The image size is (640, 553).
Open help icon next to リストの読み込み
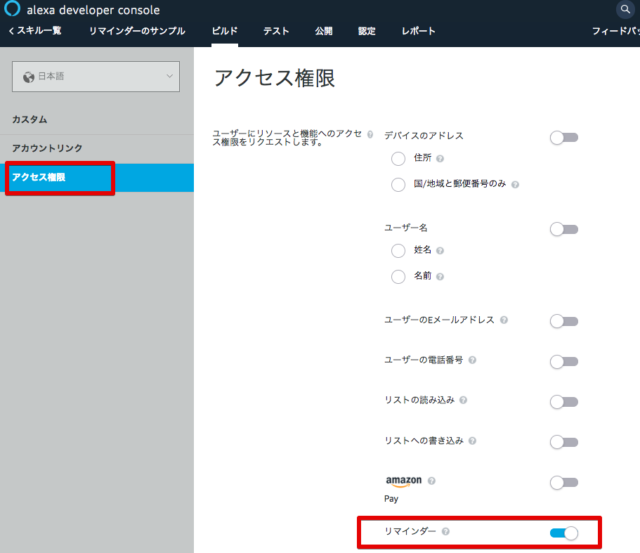coord(463,400)
